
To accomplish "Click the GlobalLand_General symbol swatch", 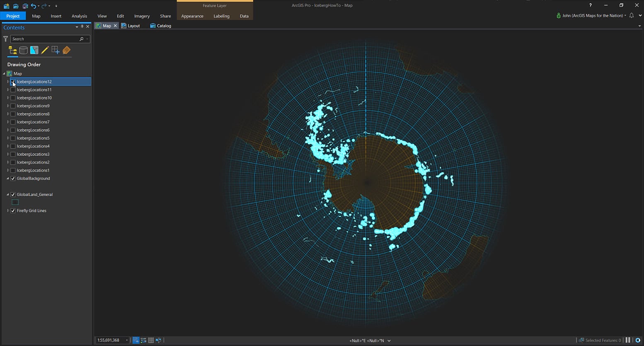I will pyautogui.click(x=15, y=203).
